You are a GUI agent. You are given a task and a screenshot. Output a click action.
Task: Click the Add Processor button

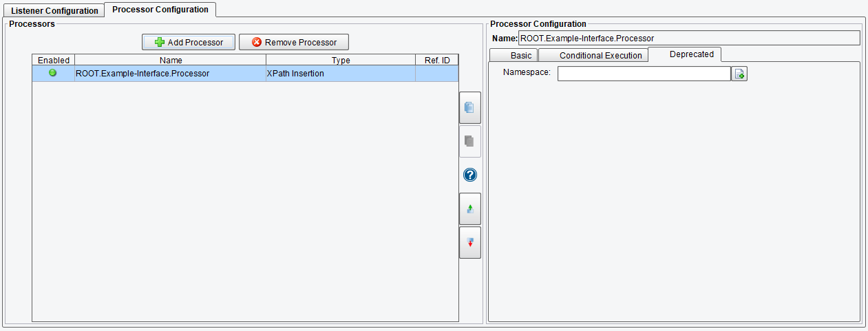click(x=189, y=42)
